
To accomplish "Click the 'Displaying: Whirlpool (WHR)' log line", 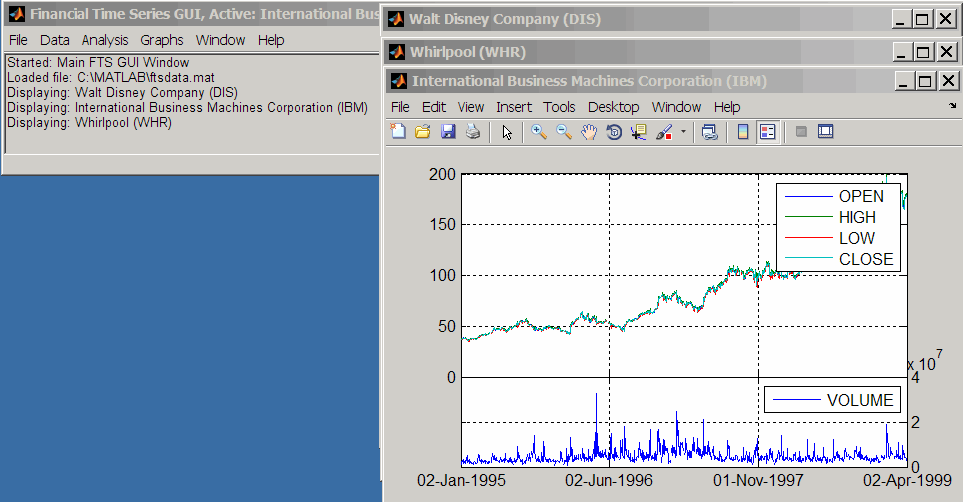I will [90, 123].
